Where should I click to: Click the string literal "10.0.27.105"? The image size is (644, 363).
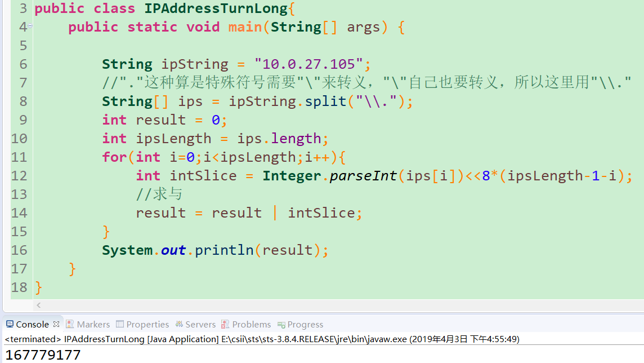(308, 64)
